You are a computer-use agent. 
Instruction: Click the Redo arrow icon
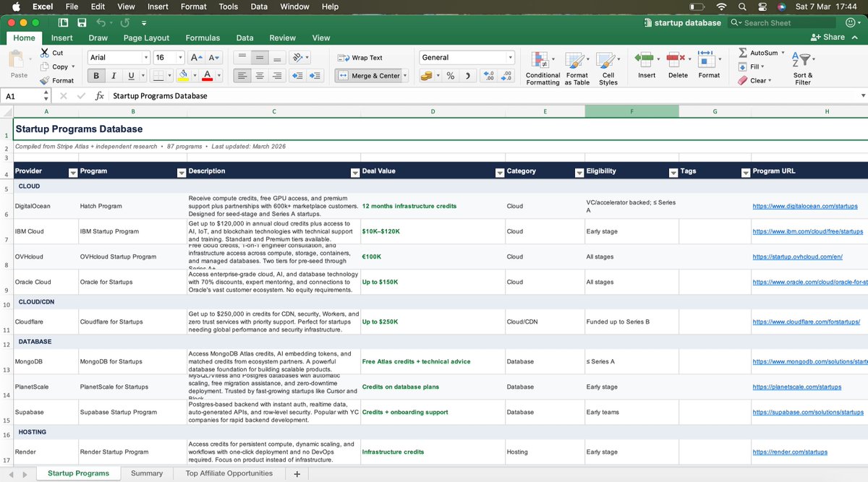[x=125, y=23]
